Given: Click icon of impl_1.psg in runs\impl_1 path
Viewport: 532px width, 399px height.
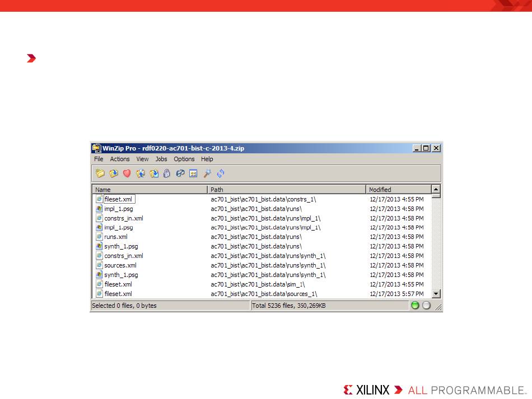Looking at the screenshot, I should tap(99, 227).
